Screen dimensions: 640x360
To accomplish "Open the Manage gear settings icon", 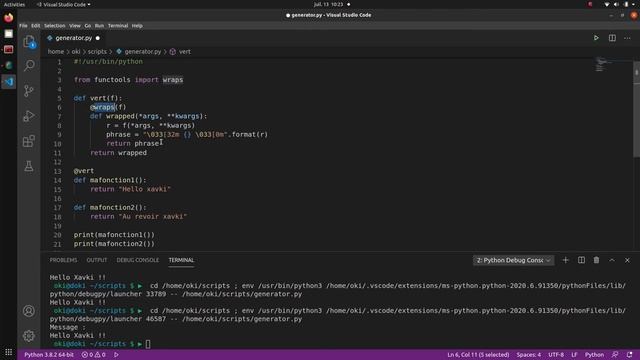I will click(29, 336).
